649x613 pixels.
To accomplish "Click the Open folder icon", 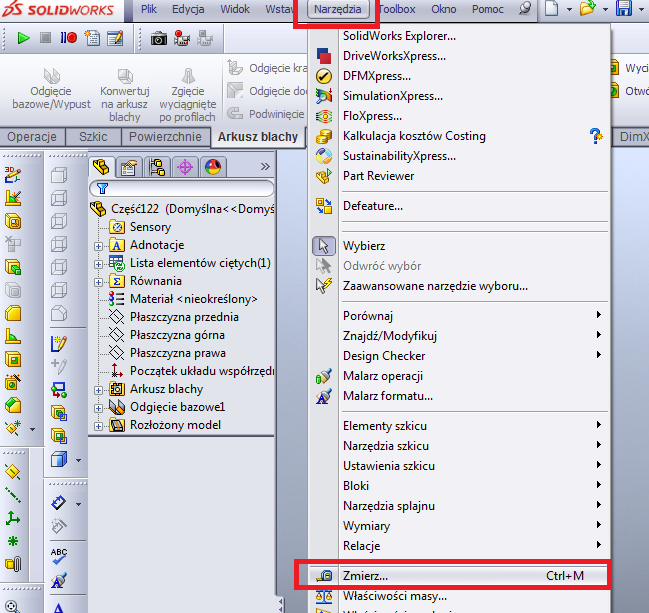I will coord(587,9).
